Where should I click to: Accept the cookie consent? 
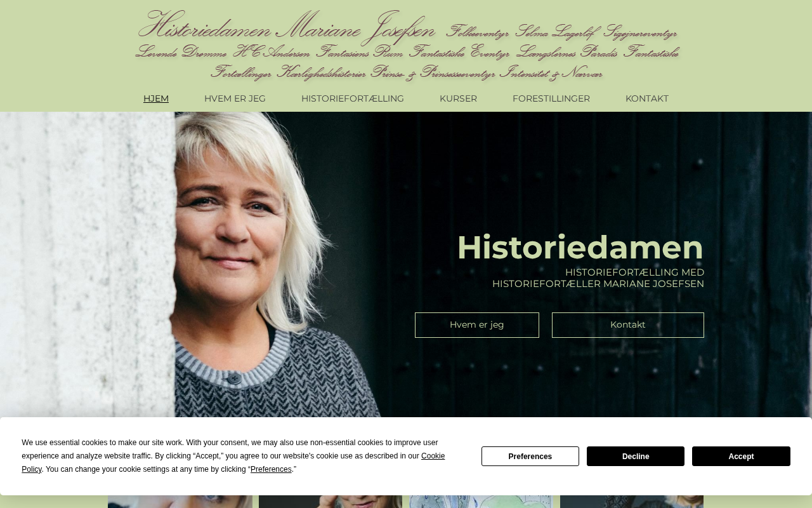741,457
